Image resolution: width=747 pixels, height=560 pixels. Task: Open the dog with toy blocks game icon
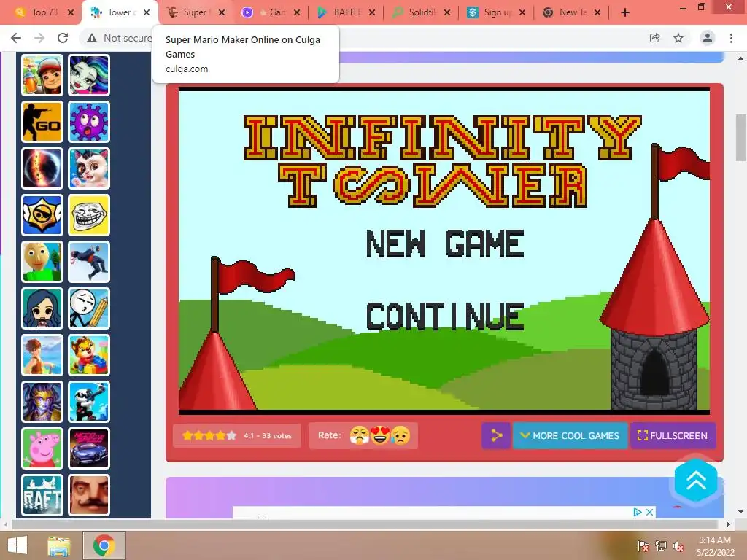coord(88,355)
